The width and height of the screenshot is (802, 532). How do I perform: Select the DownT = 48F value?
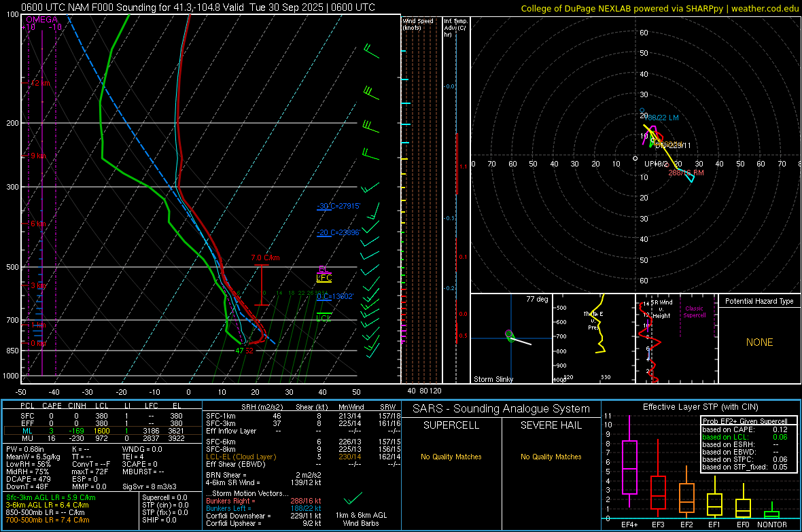[27, 486]
